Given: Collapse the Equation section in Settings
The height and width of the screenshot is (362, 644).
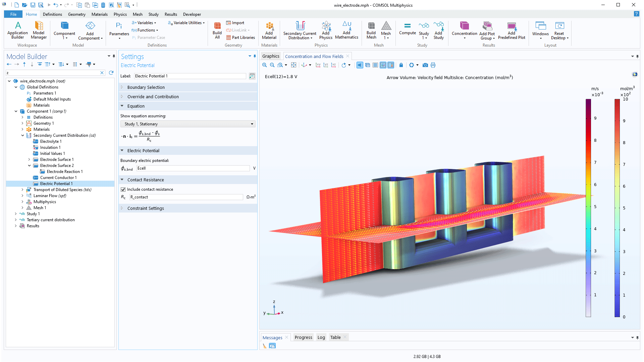Looking at the screenshot, I should (x=122, y=106).
